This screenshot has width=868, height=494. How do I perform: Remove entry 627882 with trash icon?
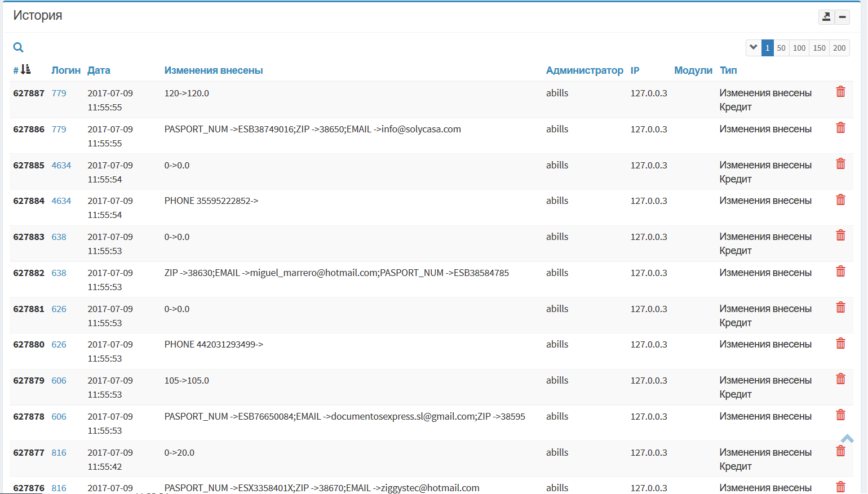coord(840,272)
